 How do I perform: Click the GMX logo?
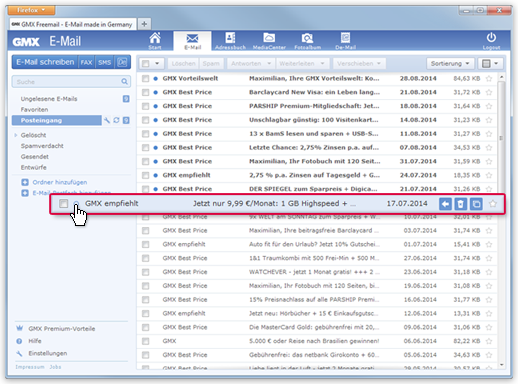click(x=26, y=42)
